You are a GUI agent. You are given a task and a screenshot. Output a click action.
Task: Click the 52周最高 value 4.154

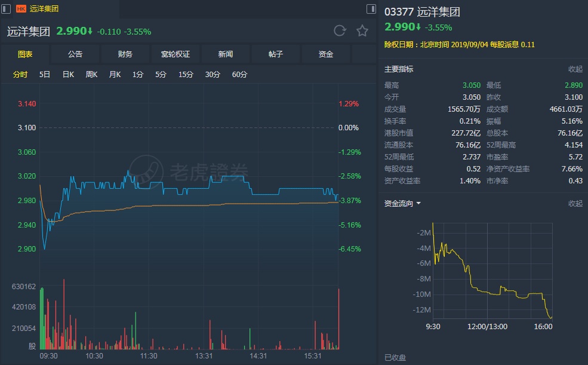tap(574, 145)
